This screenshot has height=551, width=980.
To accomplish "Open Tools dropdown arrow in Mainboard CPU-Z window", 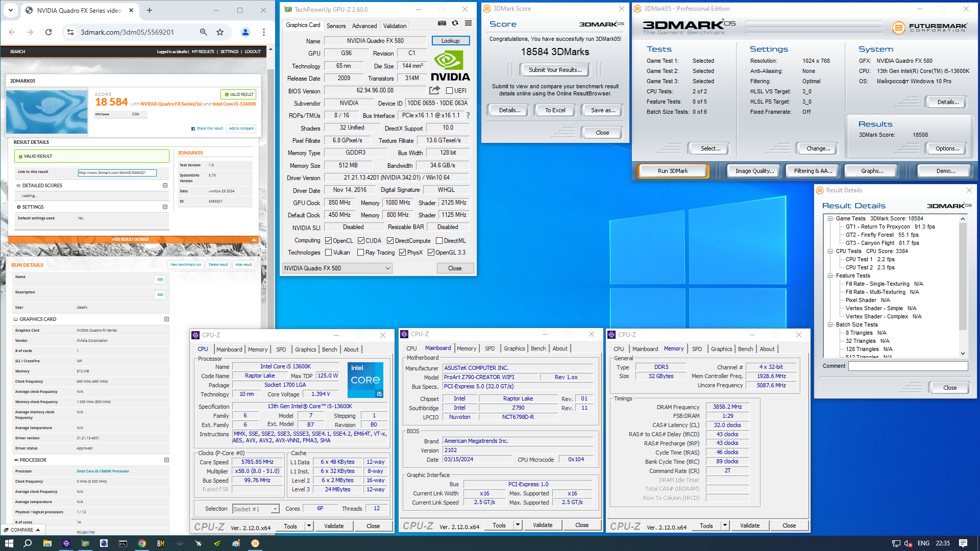I will 518,525.
